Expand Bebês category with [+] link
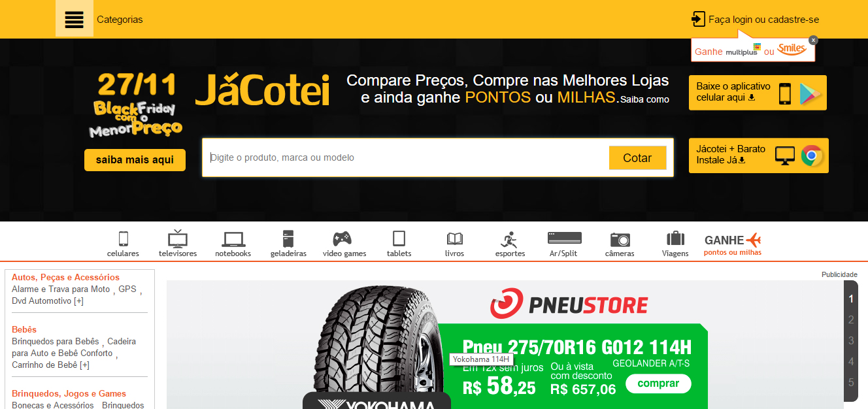Screen dimensions: 868x409 84,365
